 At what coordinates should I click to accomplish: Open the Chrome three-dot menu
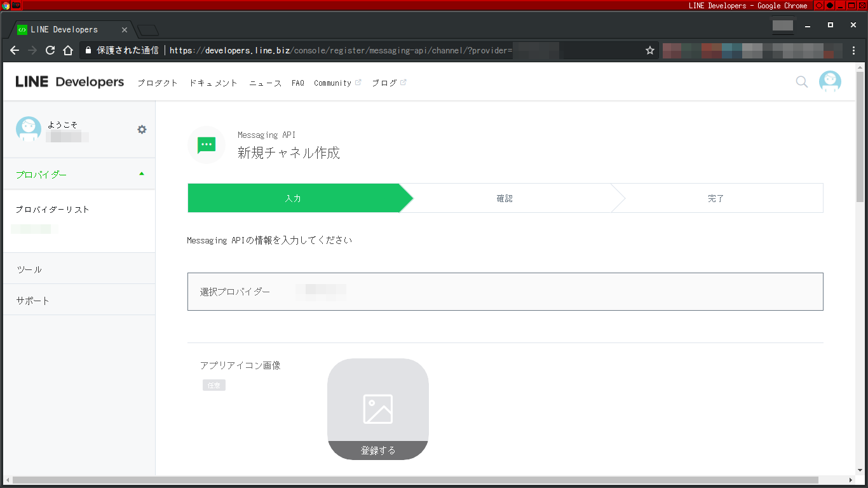tap(853, 50)
